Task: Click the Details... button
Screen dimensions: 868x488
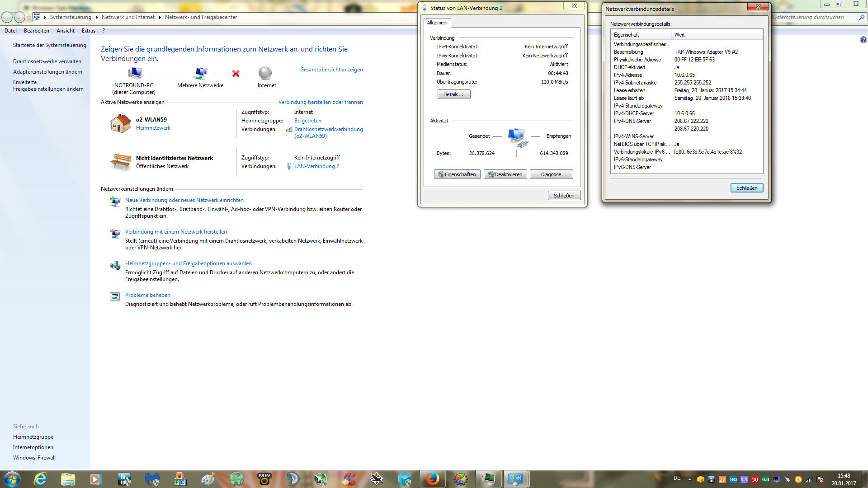Action: coord(453,94)
